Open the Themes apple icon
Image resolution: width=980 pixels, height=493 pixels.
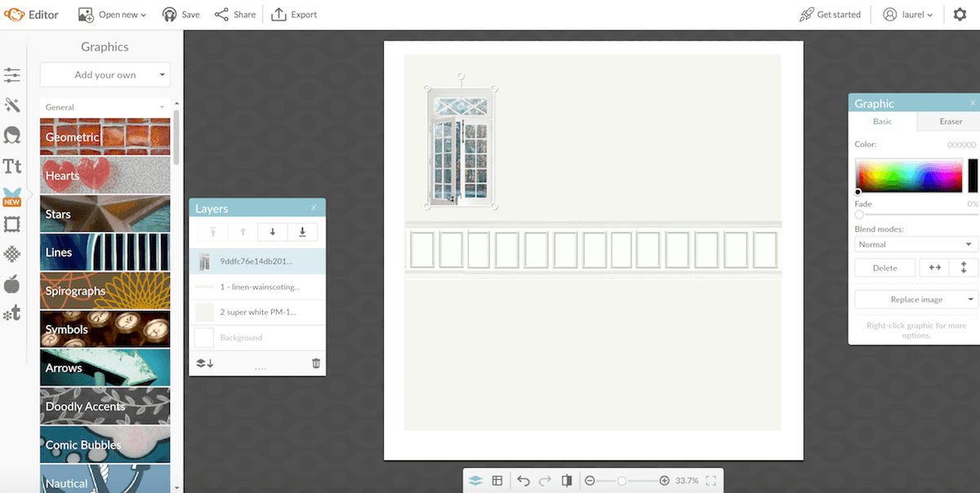coord(12,285)
